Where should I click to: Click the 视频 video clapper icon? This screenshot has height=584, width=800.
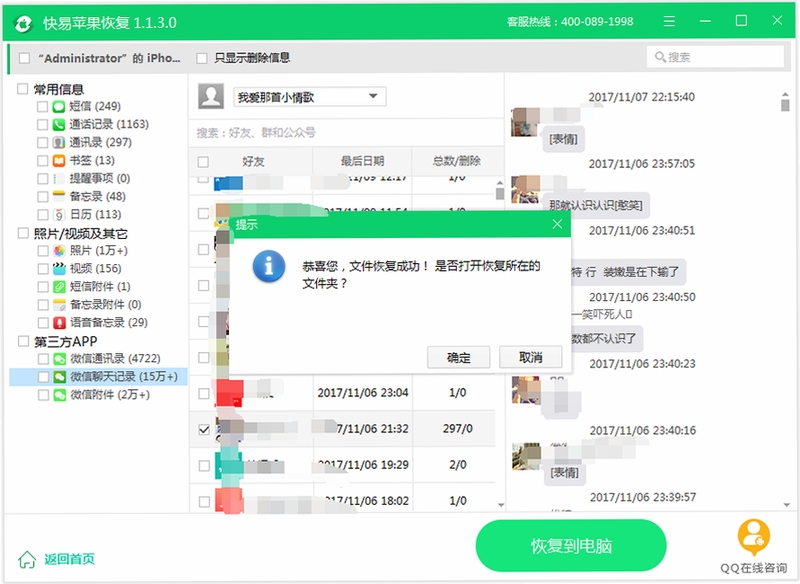[59, 268]
